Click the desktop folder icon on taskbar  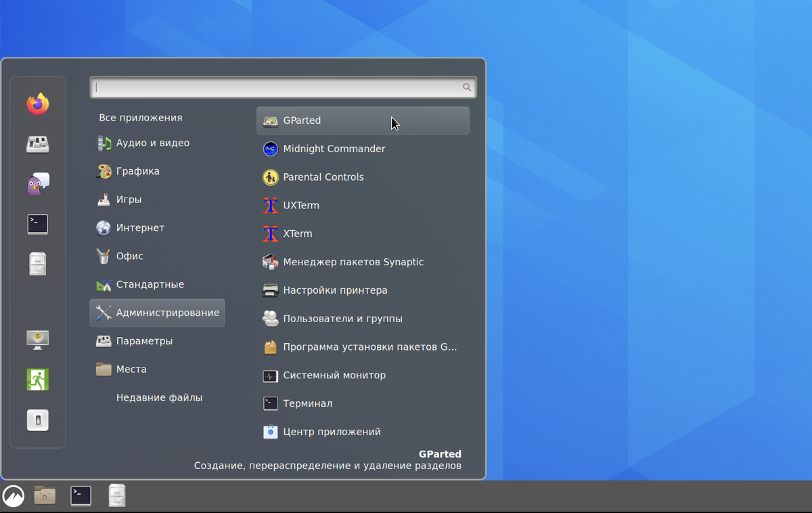pos(45,496)
